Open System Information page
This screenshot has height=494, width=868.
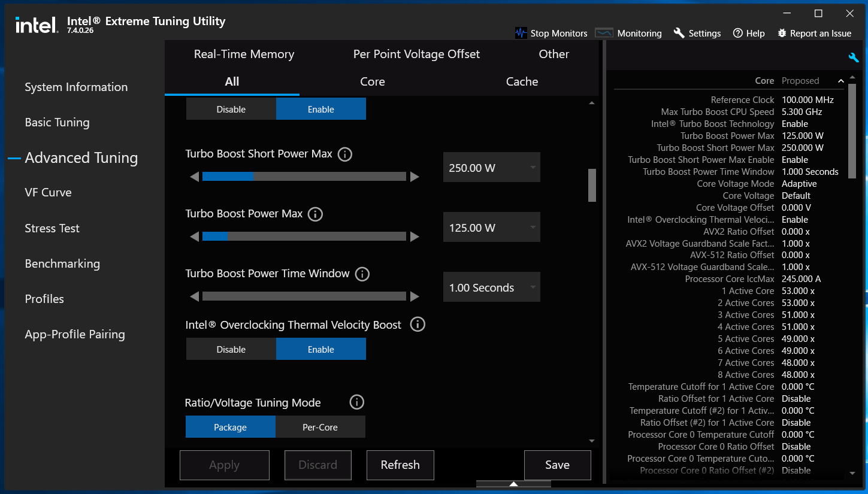(76, 87)
